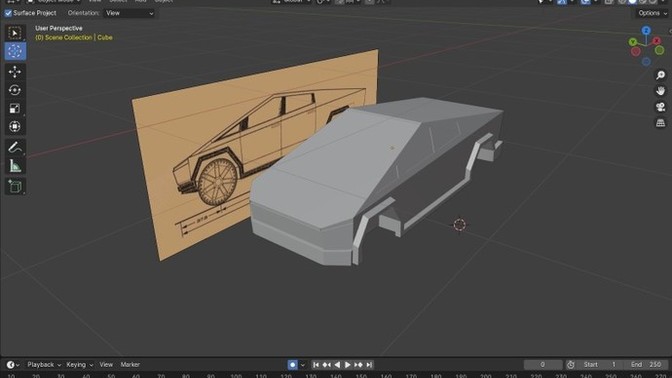Click the 'Scene Collection | Cube' label

pyautogui.click(x=74, y=38)
